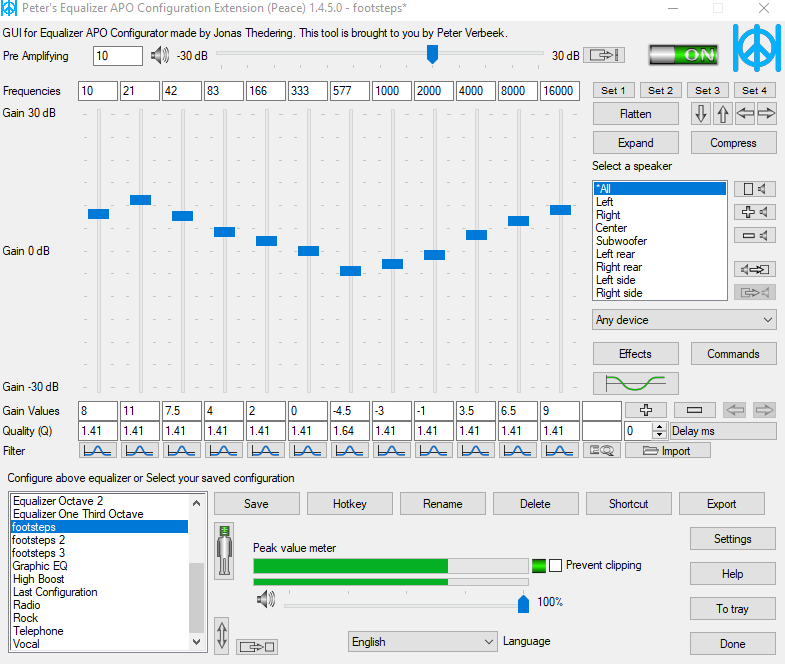Viewport: 785px width, 664px height.
Task: Select 'footsteps 2' configuration
Action: [x=99, y=540]
